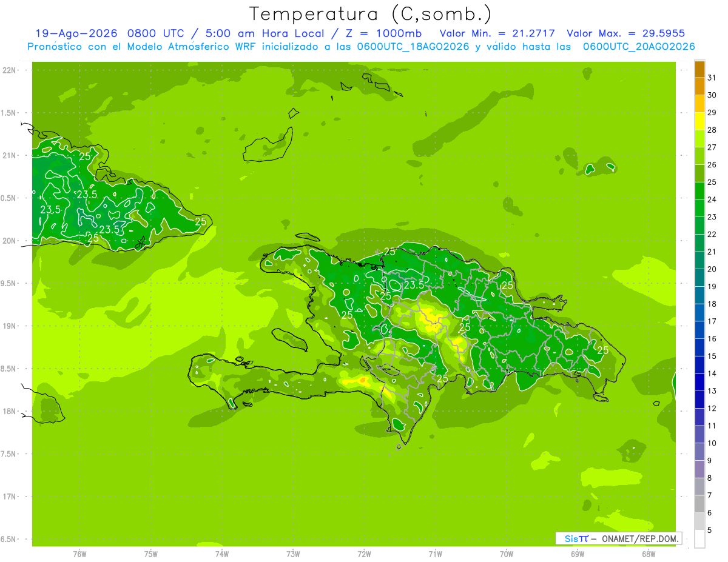Click the color bar segment labeled 31
The width and height of the screenshot is (728, 562).
coord(699,70)
